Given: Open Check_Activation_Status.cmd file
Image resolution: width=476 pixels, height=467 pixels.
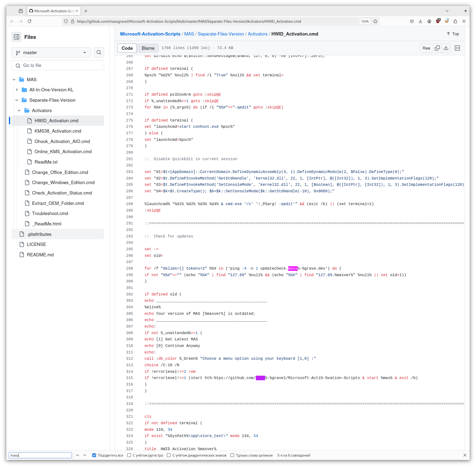Looking at the screenshot, I should point(62,193).
